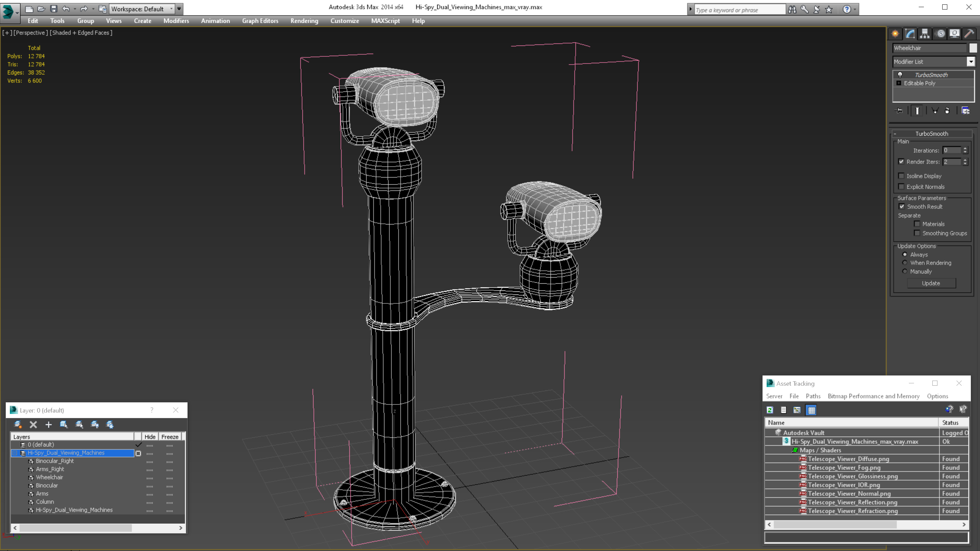Open the Modify command panel tab

(x=910, y=34)
